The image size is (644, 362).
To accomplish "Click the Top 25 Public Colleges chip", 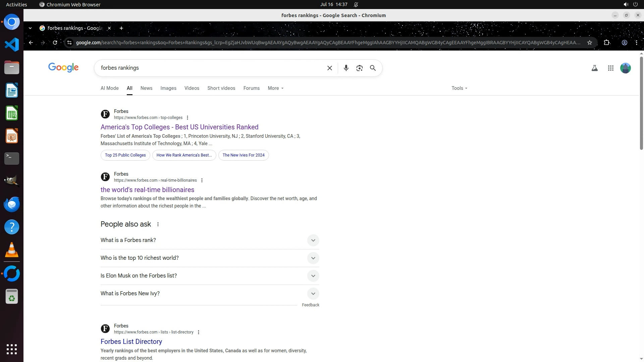I will click(x=125, y=155).
